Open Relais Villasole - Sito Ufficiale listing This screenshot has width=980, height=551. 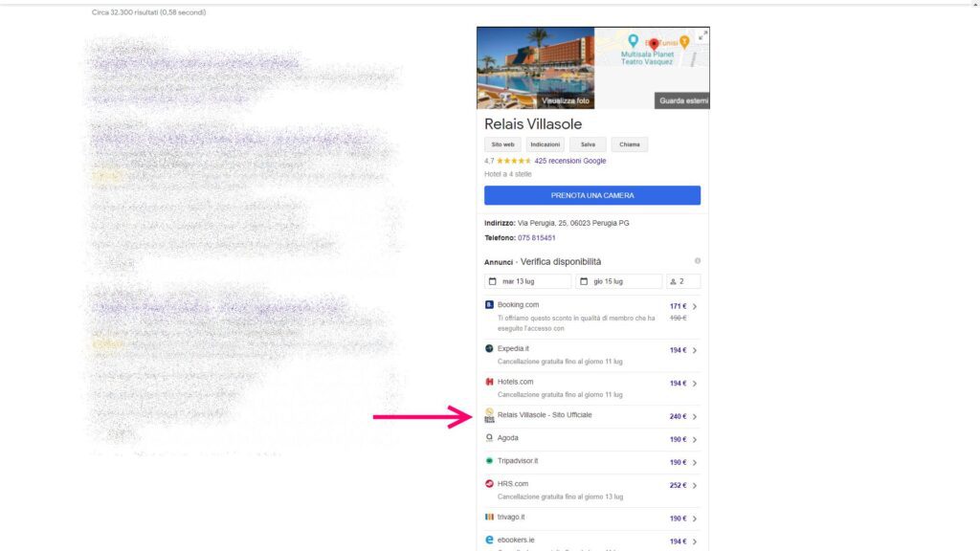[x=545, y=415]
